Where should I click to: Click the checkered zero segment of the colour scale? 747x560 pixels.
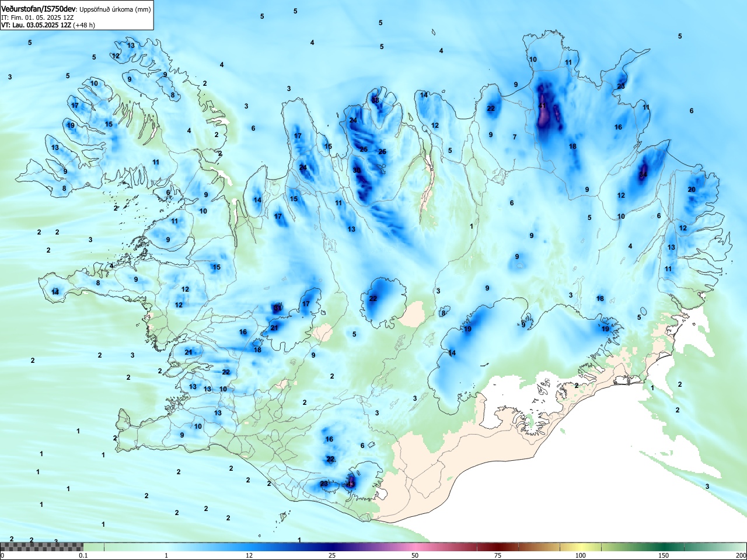pyautogui.click(x=41, y=547)
